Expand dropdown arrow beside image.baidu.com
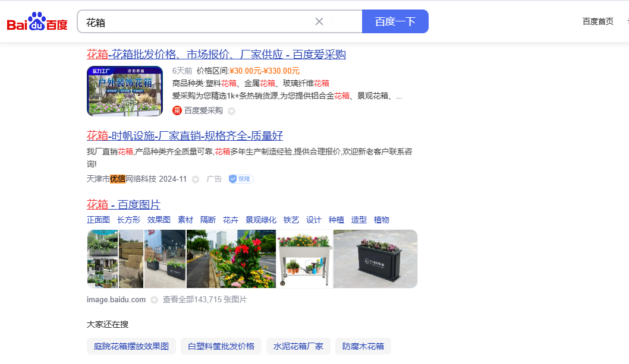The width and height of the screenshot is (629, 364). coord(154,300)
